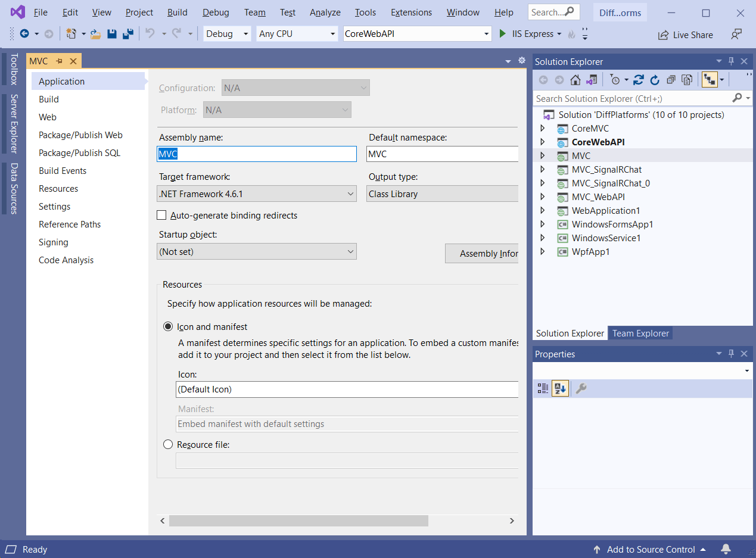The image size is (756, 558).
Task: Click the New Project toolbar icon
Action: [71, 34]
